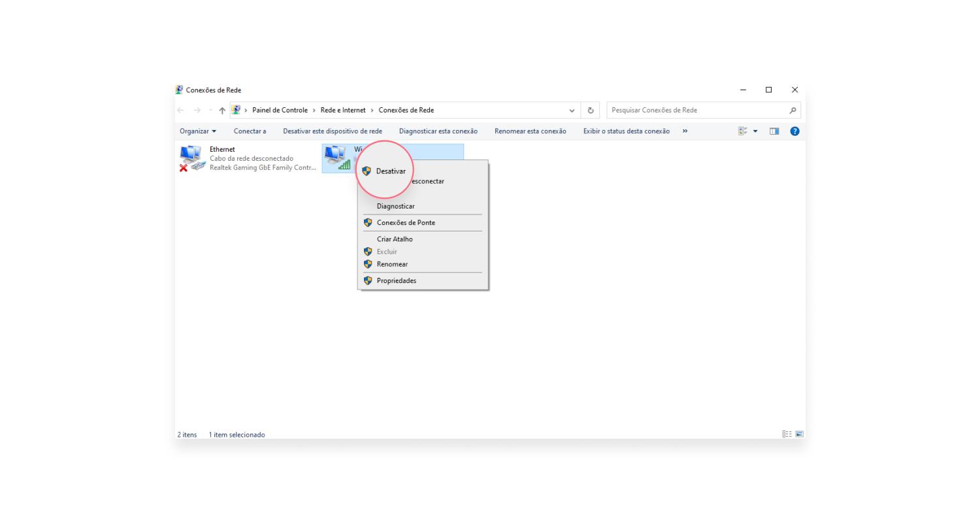The height and width of the screenshot is (523, 980).
Task: Select Renomear in the context menu
Action: click(x=392, y=264)
